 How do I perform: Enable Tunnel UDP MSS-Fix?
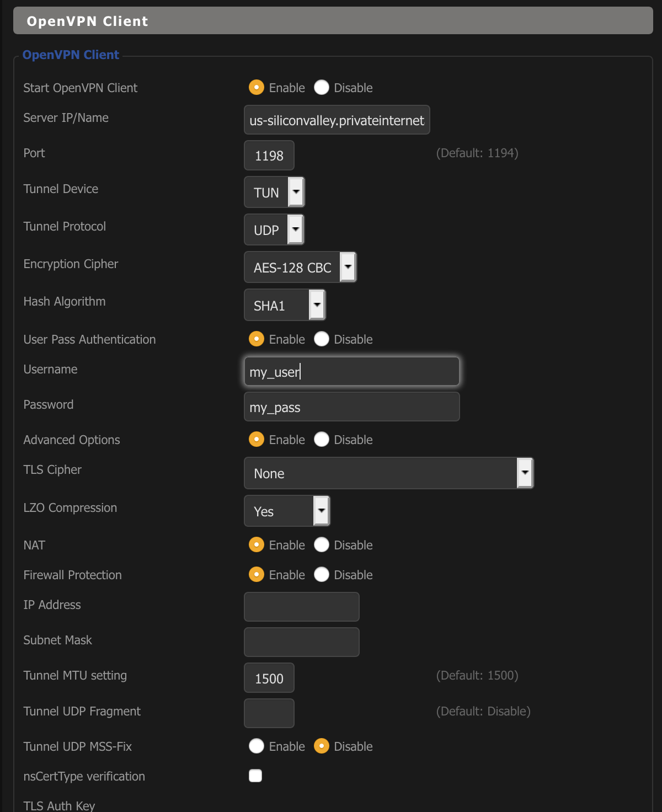pyautogui.click(x=257, y=746)
